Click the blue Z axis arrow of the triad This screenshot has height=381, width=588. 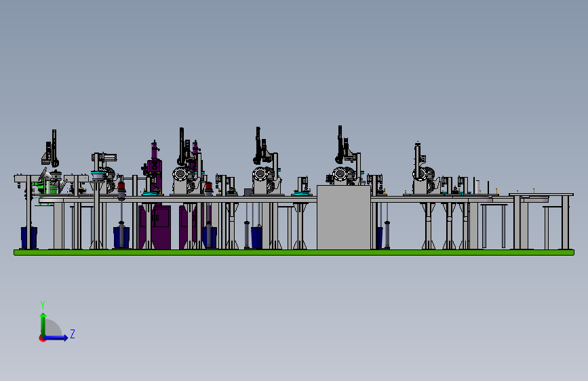click(56, 338)
